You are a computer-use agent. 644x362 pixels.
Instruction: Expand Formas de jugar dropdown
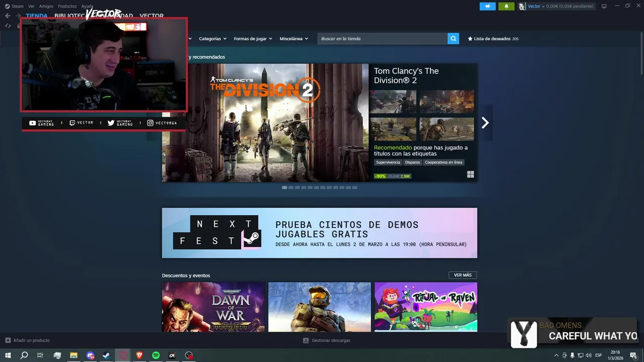coord(253,39)
